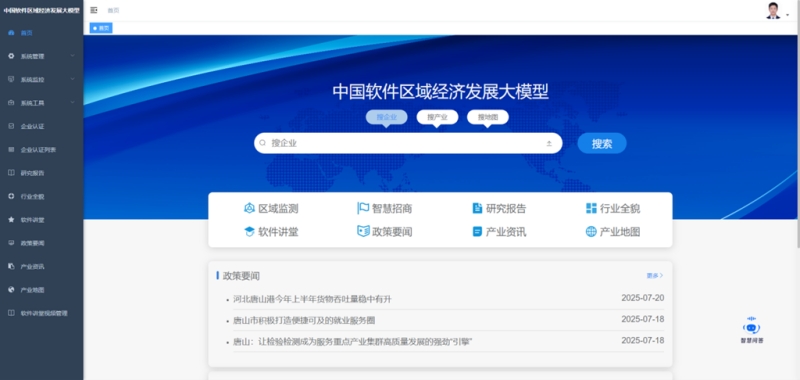Switch search mode to 搜地图
The image size is (800, 380).
[x=487, y=117]
